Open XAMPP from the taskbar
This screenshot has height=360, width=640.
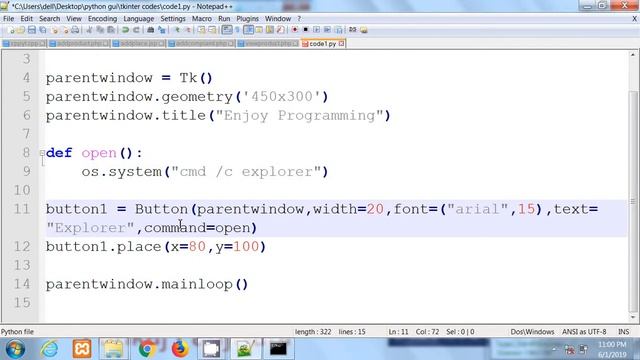pos(82,349)
